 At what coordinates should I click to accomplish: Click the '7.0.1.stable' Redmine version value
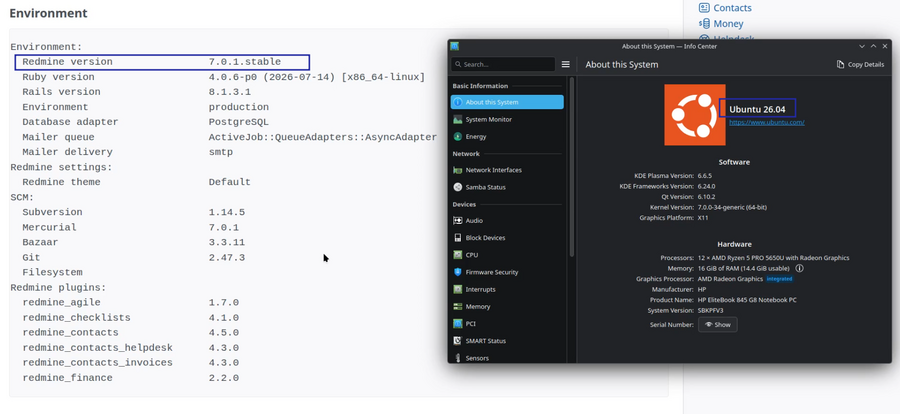pos(245,62)
